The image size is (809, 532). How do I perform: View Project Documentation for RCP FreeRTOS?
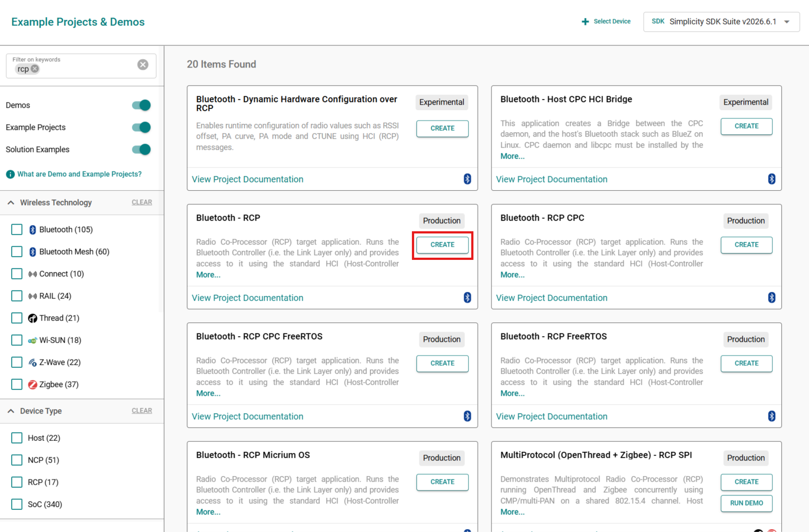[x=551, y=416]
